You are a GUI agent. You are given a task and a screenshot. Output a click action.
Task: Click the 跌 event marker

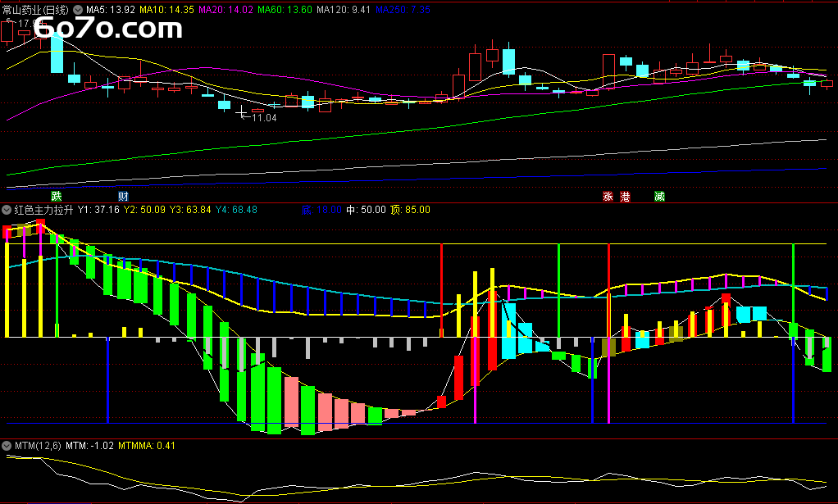pos(56,196)
